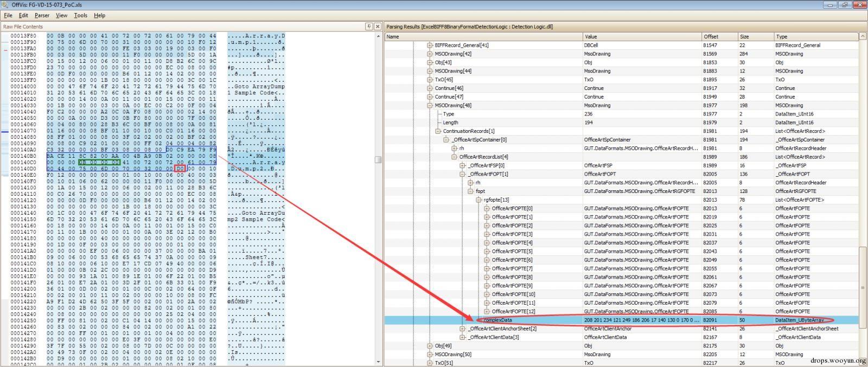Click the red-boxed D0 byte in hex view
This screenshot has height=367, width=868.
tap(180, 169)
